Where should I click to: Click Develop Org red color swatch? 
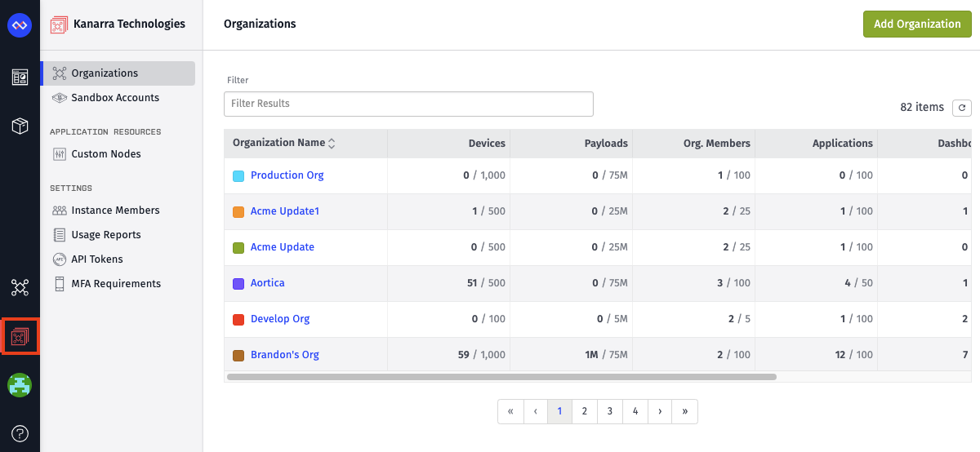point(238,319)
